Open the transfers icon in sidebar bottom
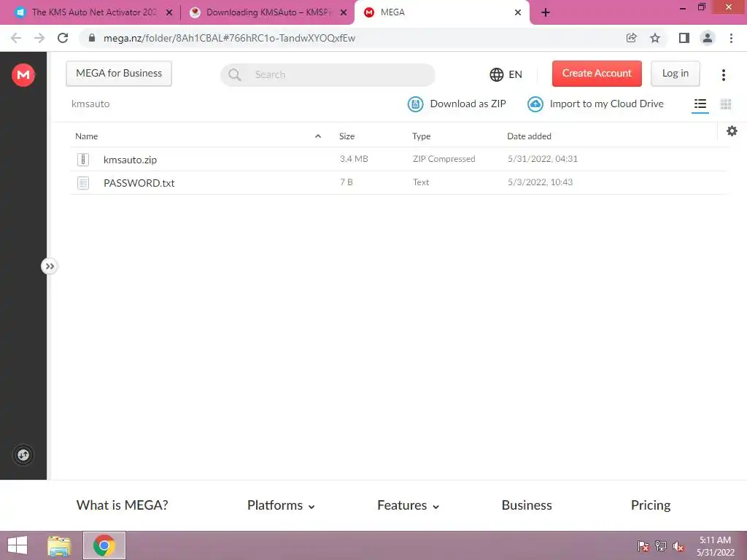Image resolution: width=747 pixels, height=560 pixels. [23, 455]
